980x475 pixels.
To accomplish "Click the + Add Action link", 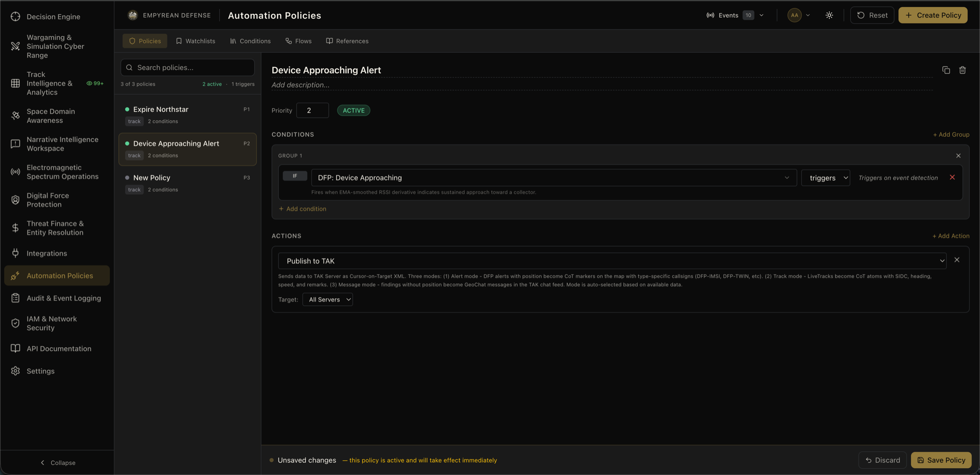I will tap(951, 236).
